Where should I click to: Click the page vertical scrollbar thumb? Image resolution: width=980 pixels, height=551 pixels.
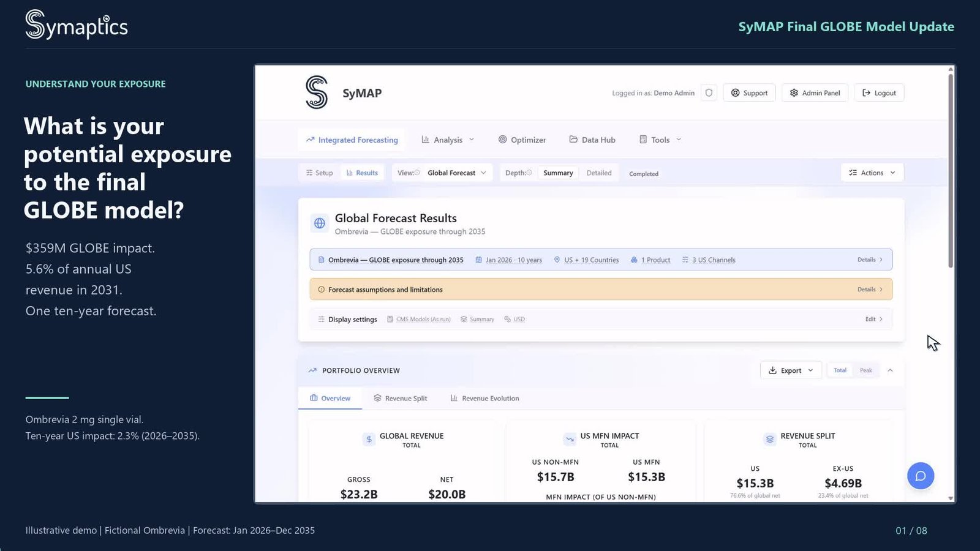(x=951, y=170)
